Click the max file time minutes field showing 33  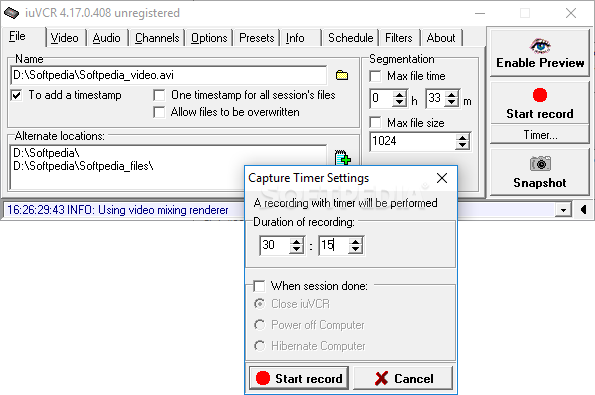click(x=435, y=99)
